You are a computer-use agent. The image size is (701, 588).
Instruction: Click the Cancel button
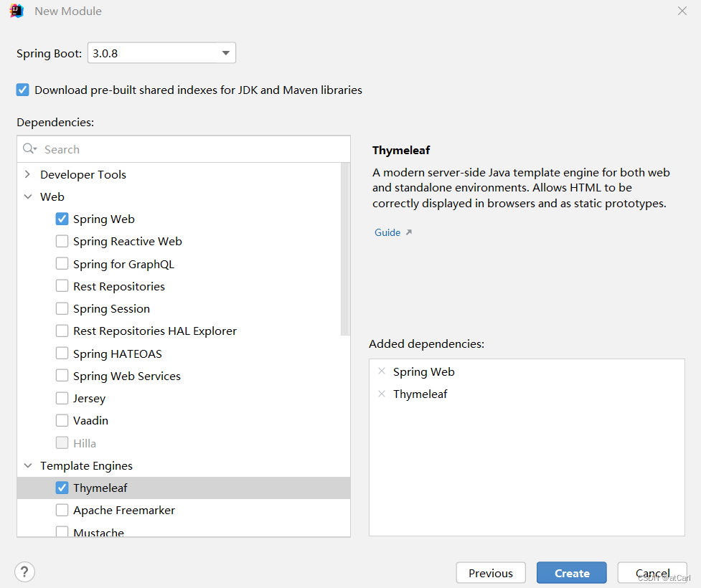[x=652, y=573]
